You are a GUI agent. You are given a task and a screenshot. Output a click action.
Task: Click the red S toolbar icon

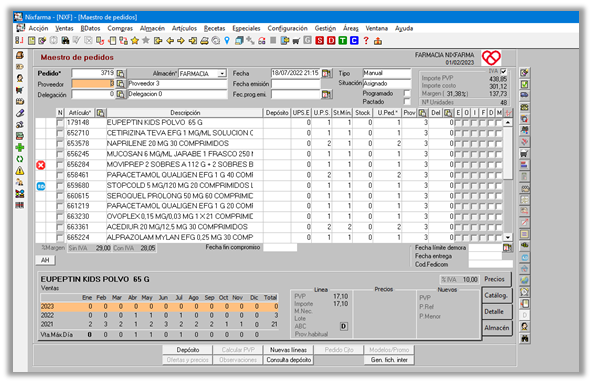click(319, 41)
